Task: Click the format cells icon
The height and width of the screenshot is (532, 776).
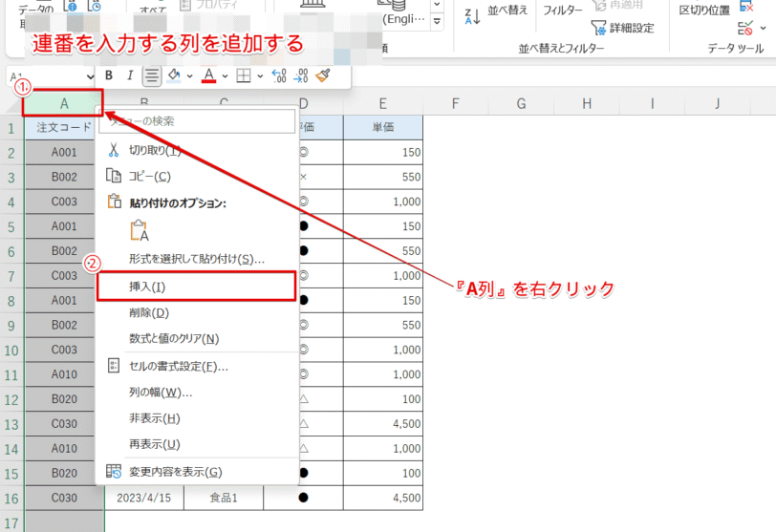Action: pos(114,366)
